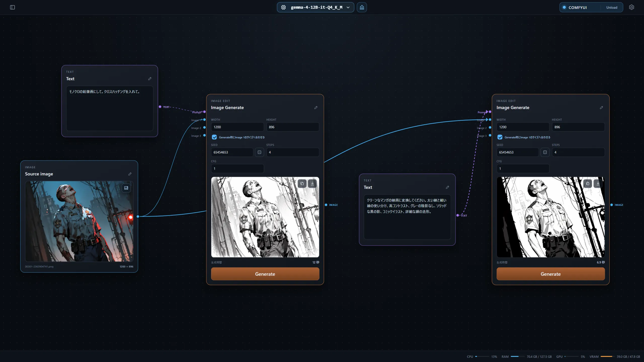
Task: Randomize seed with dice icon in first node
Action: tap(259, 152)
